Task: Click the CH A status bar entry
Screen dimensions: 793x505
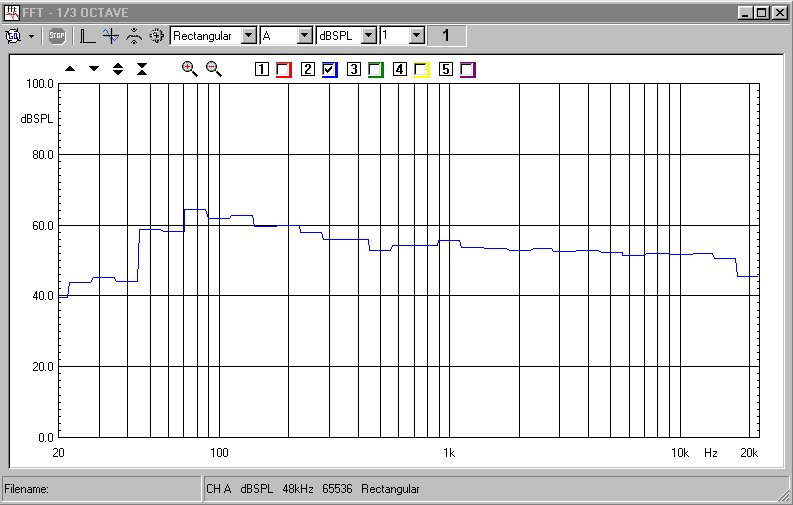Action: (218, 489)
